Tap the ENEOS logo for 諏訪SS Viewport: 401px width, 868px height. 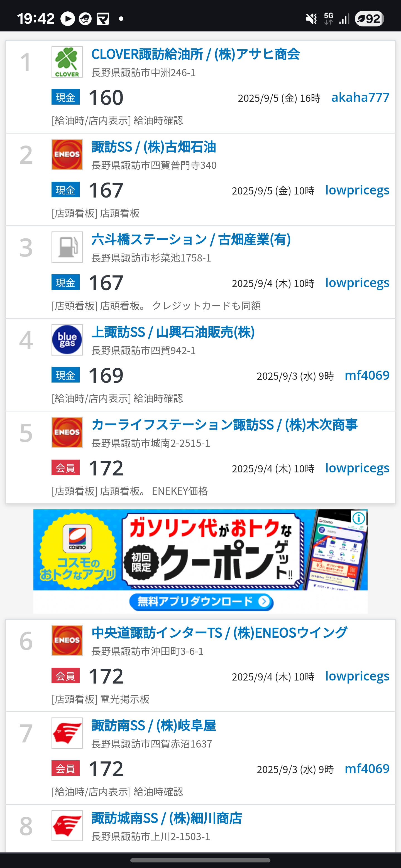(67, 155)
